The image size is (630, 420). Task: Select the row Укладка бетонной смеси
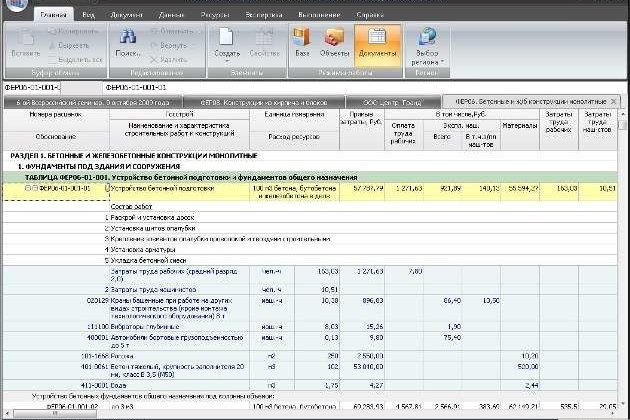coord(311,260)
